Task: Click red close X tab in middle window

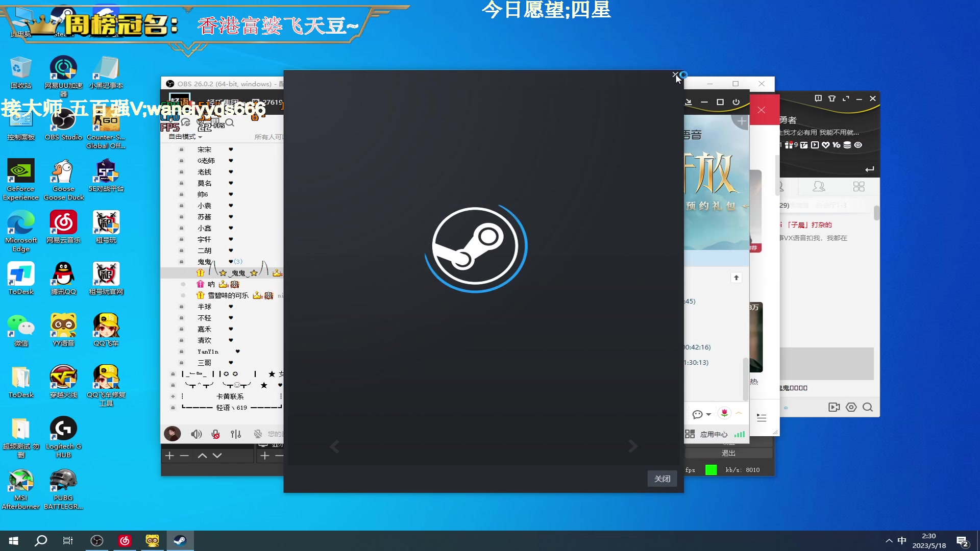Action: tap(762, 110)
